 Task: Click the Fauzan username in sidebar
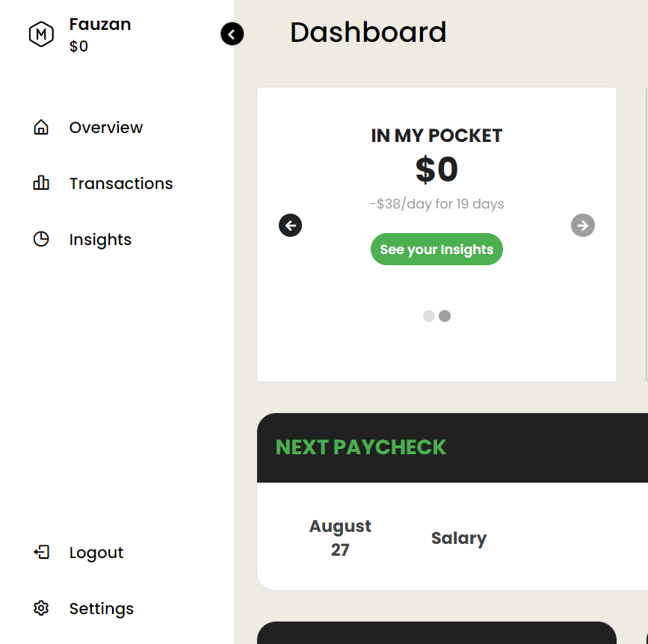100,25
